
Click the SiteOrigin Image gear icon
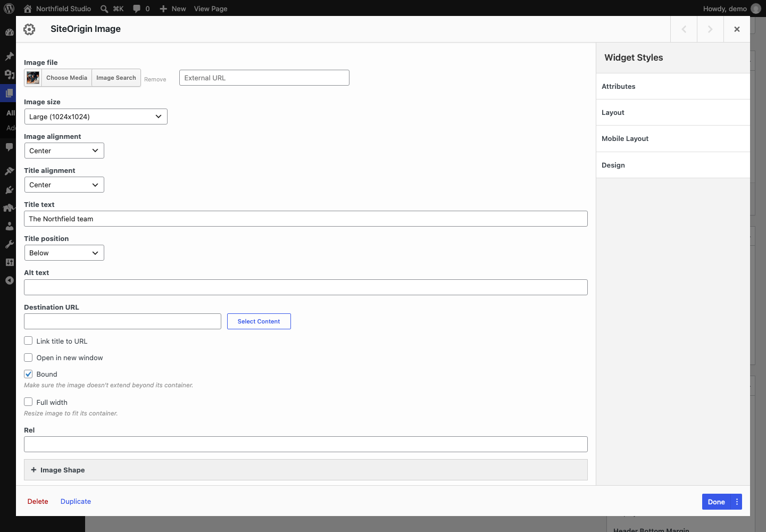click(x=29, y=29)
